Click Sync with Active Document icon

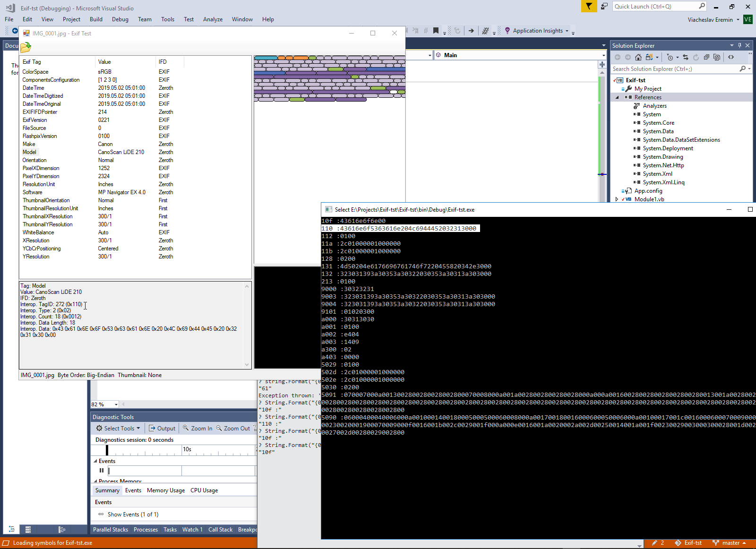686,57
